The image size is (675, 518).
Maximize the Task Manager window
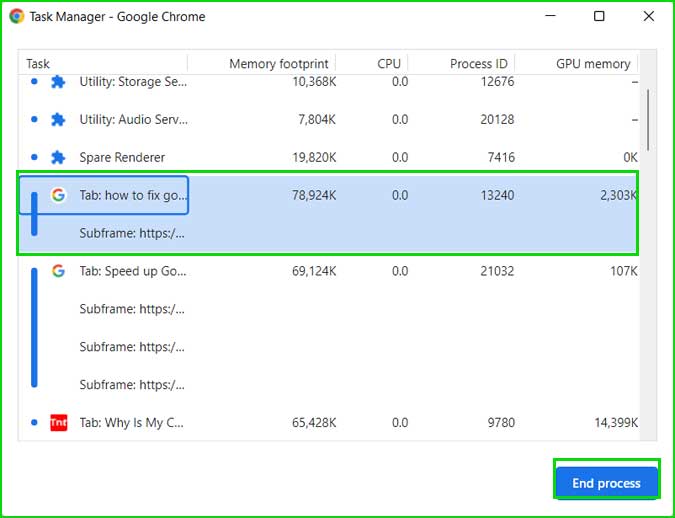[599, 16]
